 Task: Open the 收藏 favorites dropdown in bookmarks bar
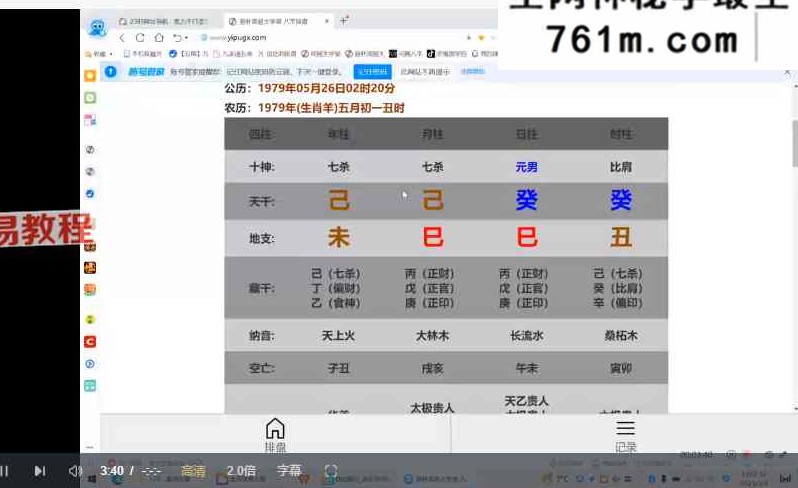(x=99, y=53)
